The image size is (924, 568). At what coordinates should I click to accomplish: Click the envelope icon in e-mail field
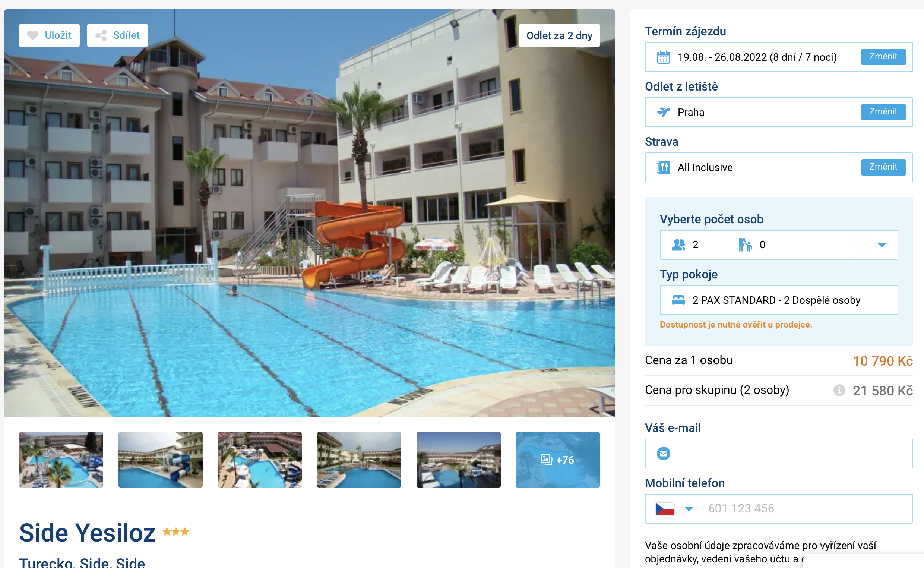(663, 454)
